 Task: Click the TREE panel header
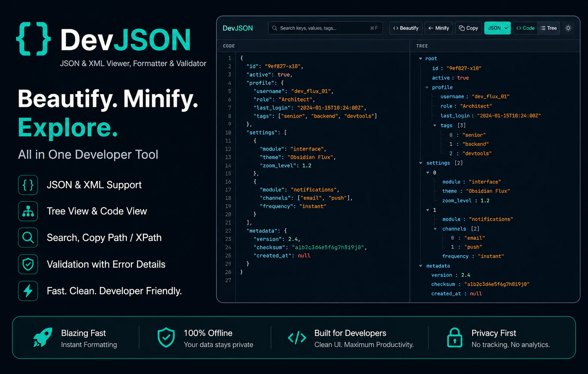(x=422, y=46)
